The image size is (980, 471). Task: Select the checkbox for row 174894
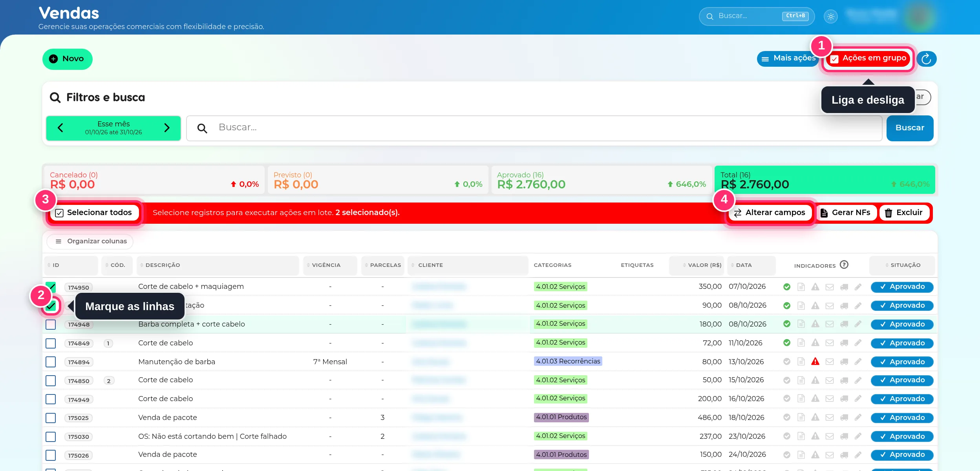pos(51,362)
